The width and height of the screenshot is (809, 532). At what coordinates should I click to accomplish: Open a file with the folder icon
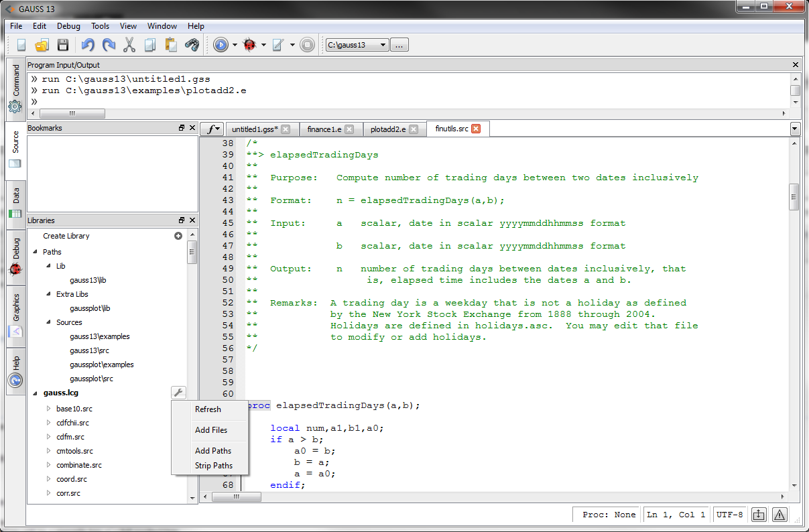[42, 45]
